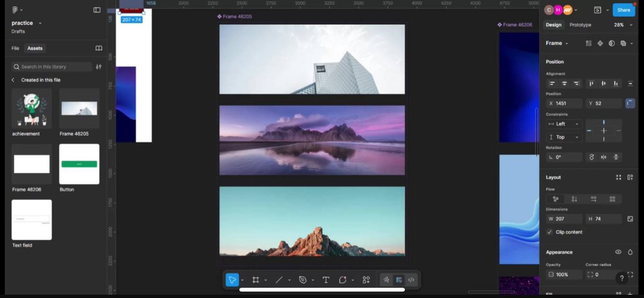Toggle Appearance visibility eye icon
644x298 pixels.
click(618, 252)
